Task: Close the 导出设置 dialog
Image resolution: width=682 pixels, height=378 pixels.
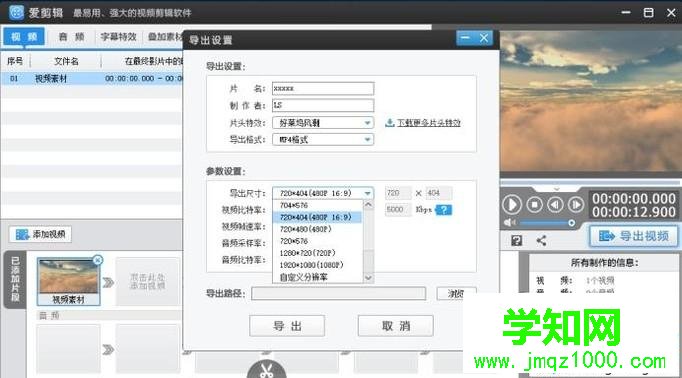Action: [x=484, y=38]
